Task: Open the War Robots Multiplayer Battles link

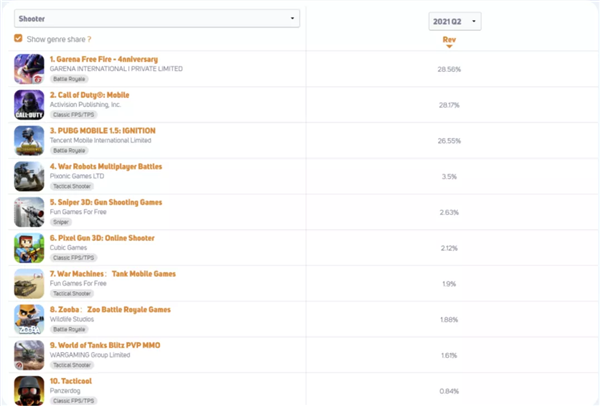Action: [x=106, y=166]
